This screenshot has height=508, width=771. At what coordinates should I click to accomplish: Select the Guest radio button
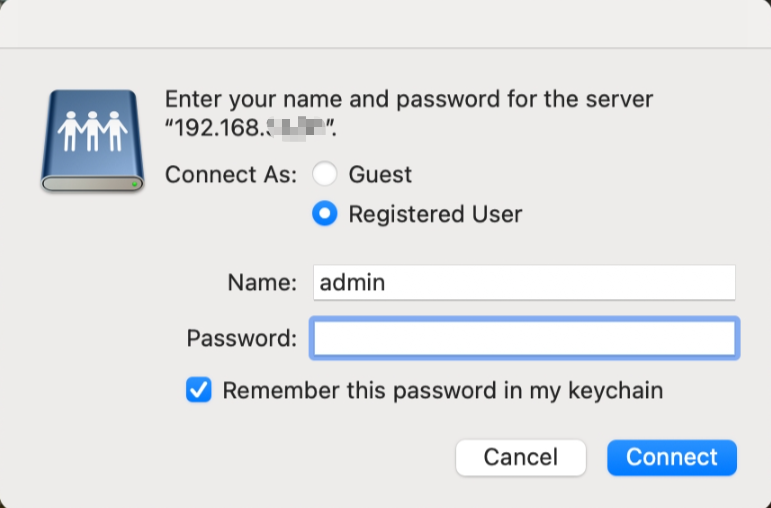click(324, 174)
